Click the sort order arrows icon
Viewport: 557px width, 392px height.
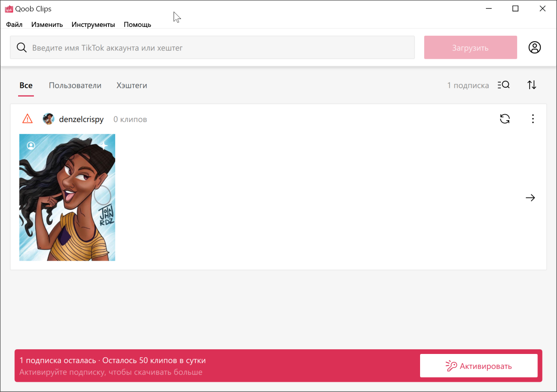(532, 85)
